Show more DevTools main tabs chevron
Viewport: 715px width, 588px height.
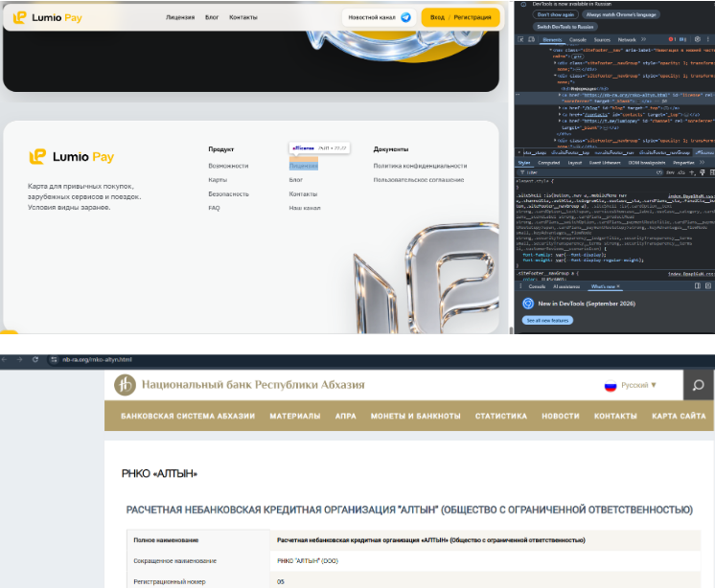pos(643,39)
